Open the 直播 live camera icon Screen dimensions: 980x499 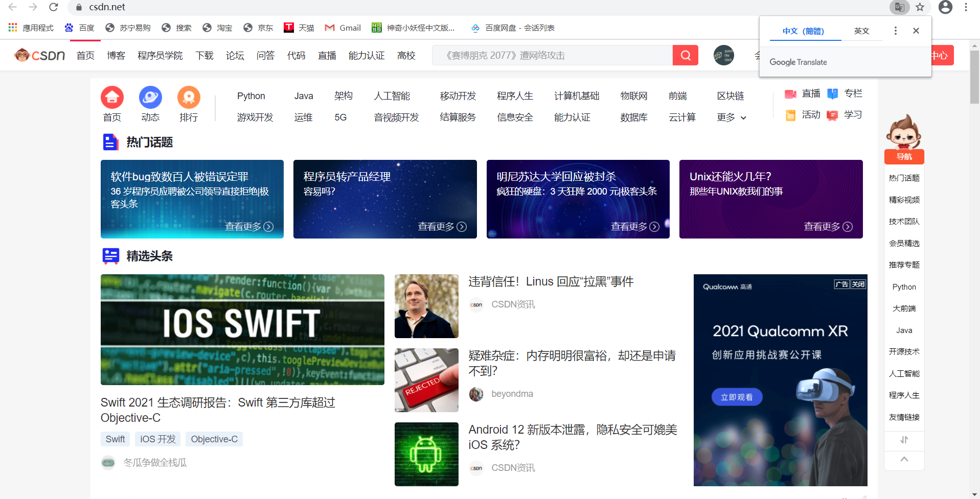coord(791,93)
